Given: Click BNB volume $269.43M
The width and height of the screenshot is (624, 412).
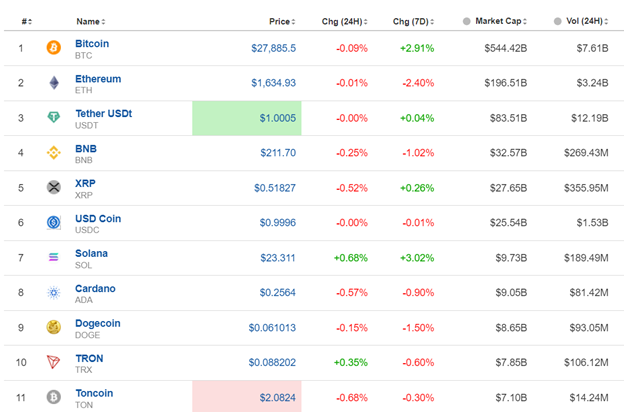Looking at the screenshot, I should tap(586, 152).
